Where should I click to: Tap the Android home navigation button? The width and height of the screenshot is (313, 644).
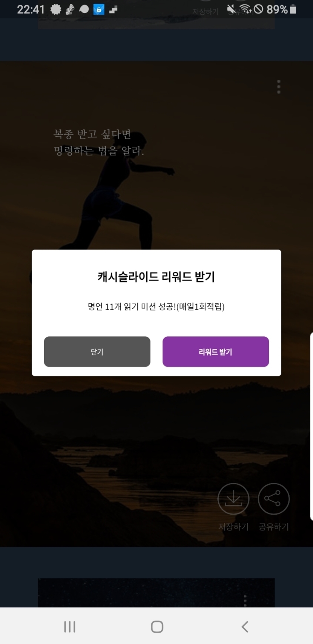coord(157,627)
